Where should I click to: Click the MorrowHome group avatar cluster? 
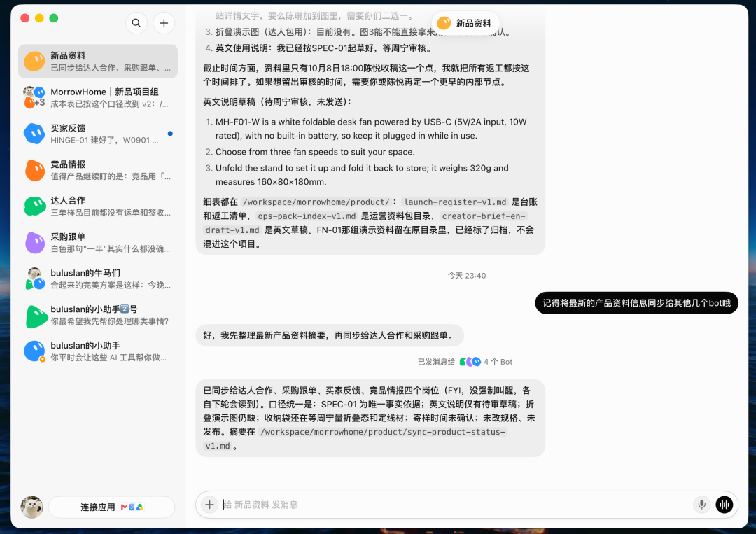tap(35, 97)
